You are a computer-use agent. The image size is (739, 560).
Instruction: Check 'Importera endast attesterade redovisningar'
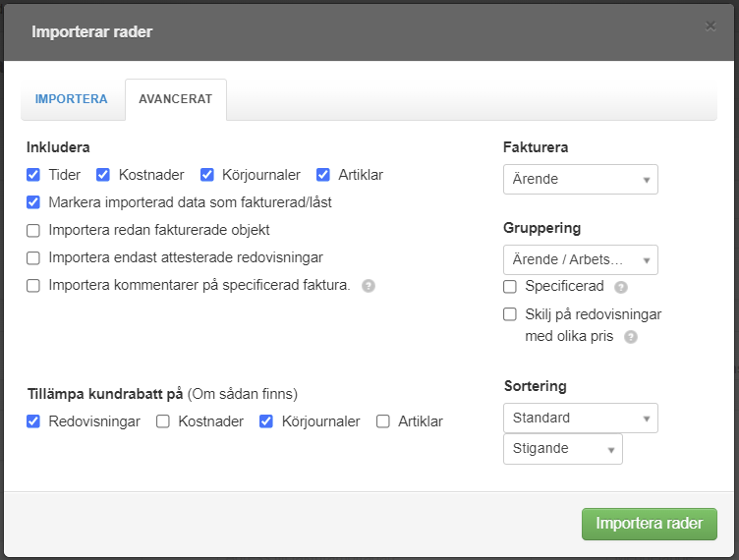point(33,257)
